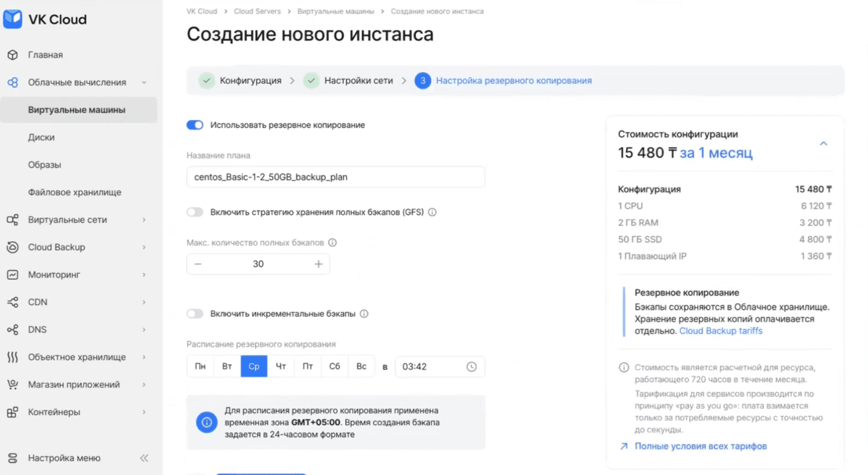Click info icon near cost estimate note
868x475 pixels.
tap(624, 368)
